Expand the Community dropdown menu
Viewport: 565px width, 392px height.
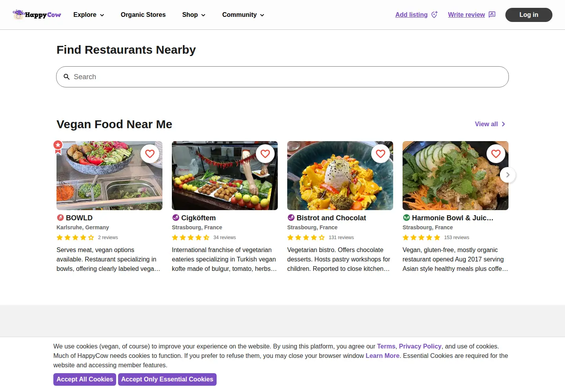point(243,15)
